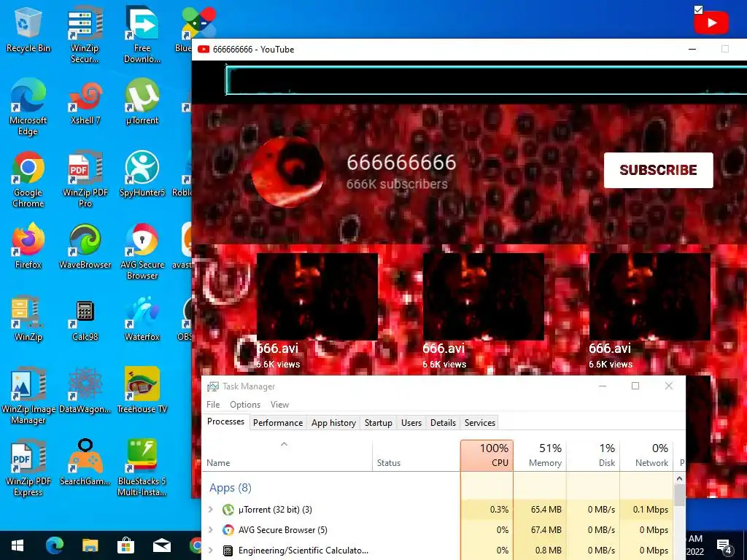Open Microsoft Edge desktop shortcut
Screen dimensions: 747x560
point(28,107)
